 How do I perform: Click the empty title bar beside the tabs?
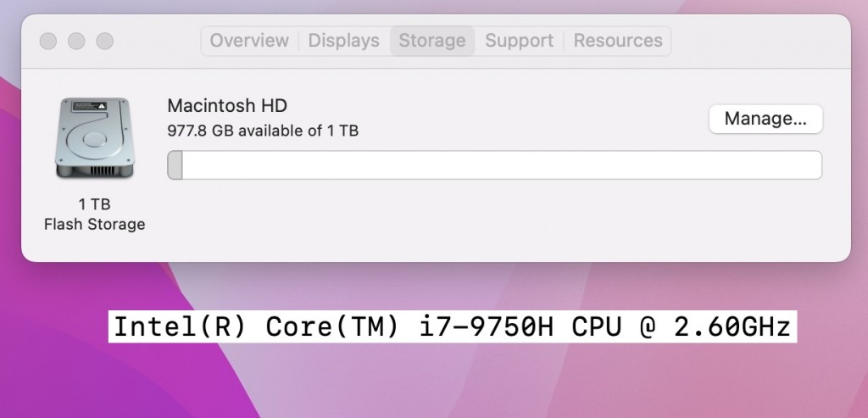tap(759, 41)
